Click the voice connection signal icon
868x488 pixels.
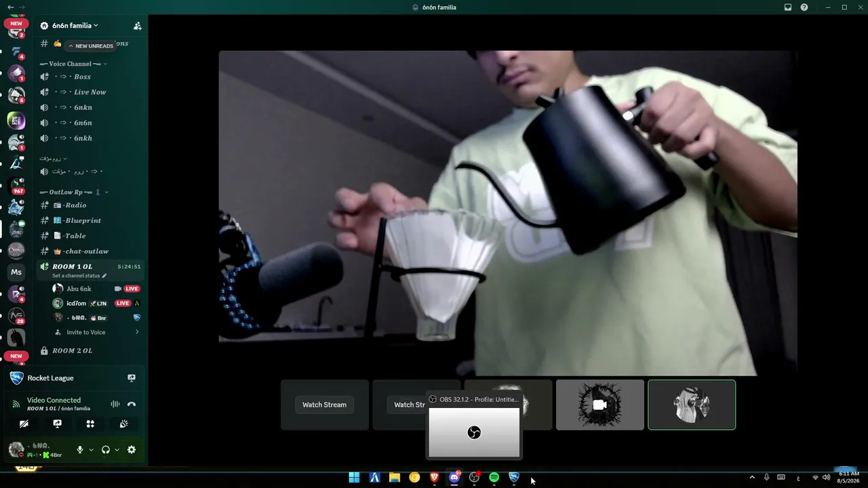16,404
